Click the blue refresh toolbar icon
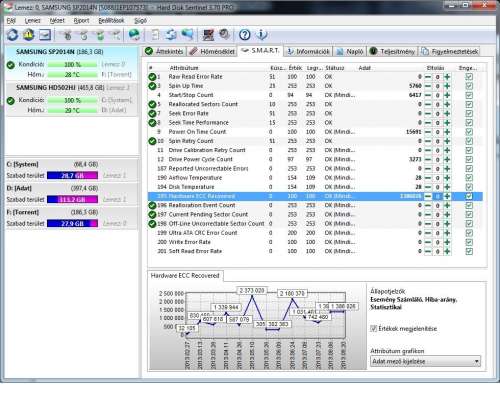This screenshot has height=394, width=500. (13, 35)
